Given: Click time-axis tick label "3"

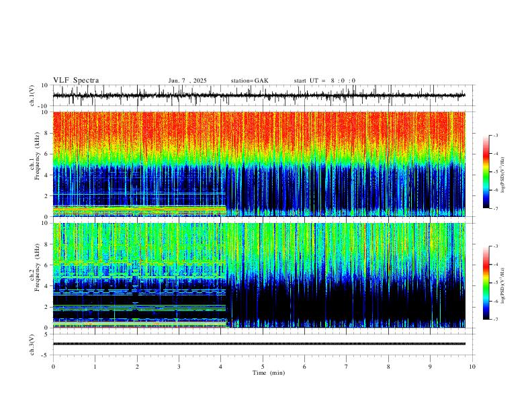Looking at the screenshot, I should (179, 367).
